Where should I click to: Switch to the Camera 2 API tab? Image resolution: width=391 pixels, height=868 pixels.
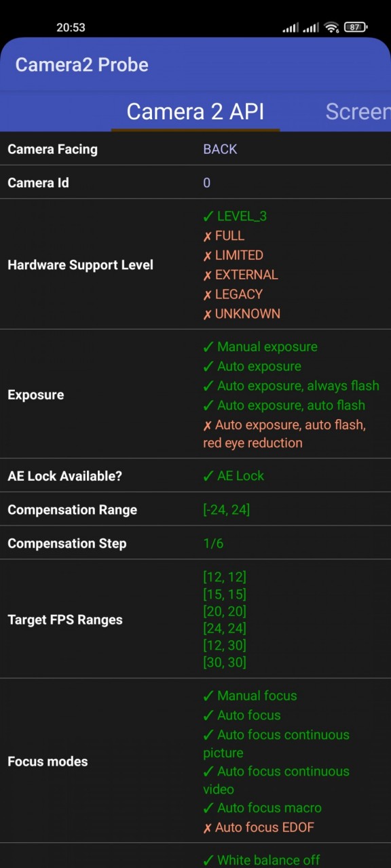pos(195,111)
